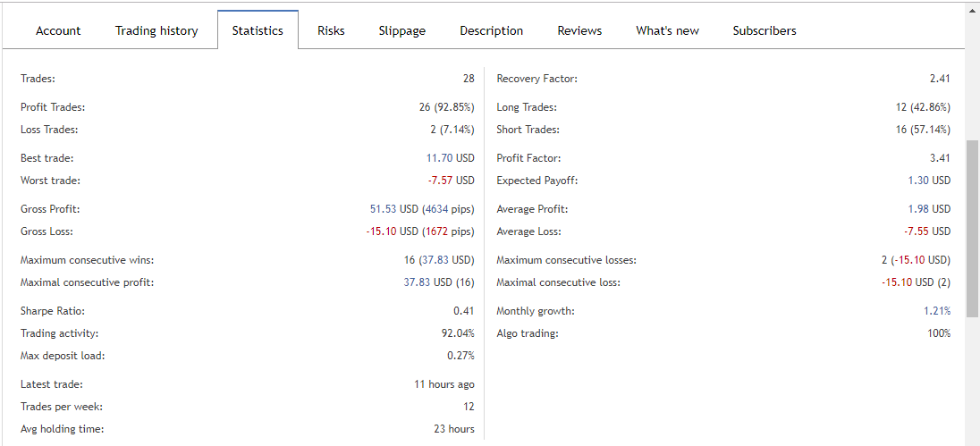Click the vertical scrollbar thumb

click(x=973, y=228)
